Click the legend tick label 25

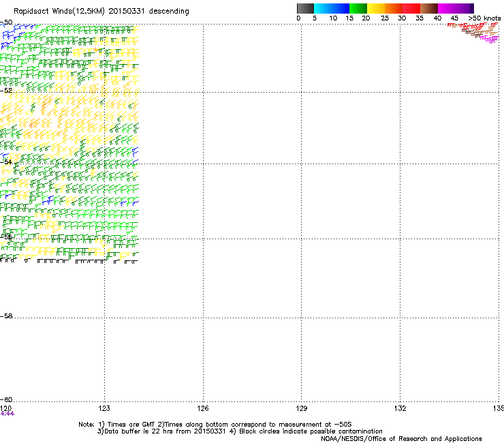point(385,18)
